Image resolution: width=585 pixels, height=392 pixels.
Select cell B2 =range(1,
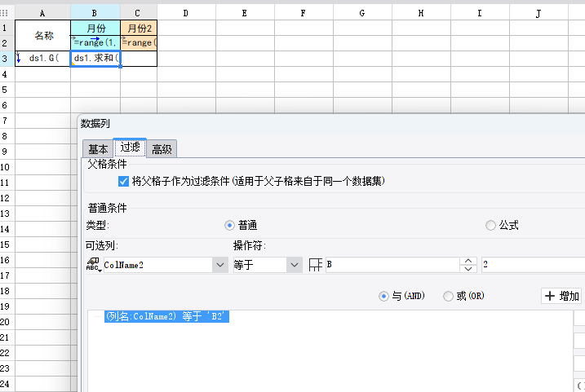click(95, 43)
